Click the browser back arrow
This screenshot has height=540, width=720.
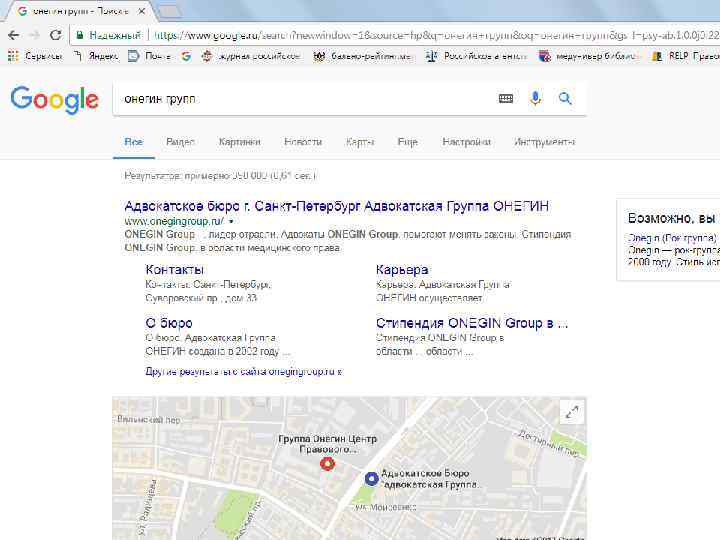(14, 35)
